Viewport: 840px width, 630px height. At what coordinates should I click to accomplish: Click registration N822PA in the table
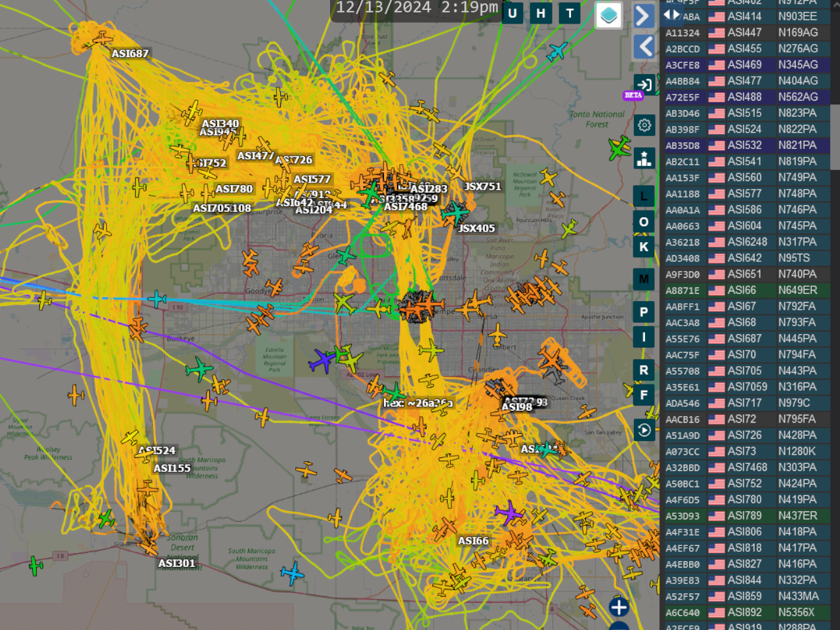tap(797, 129)
